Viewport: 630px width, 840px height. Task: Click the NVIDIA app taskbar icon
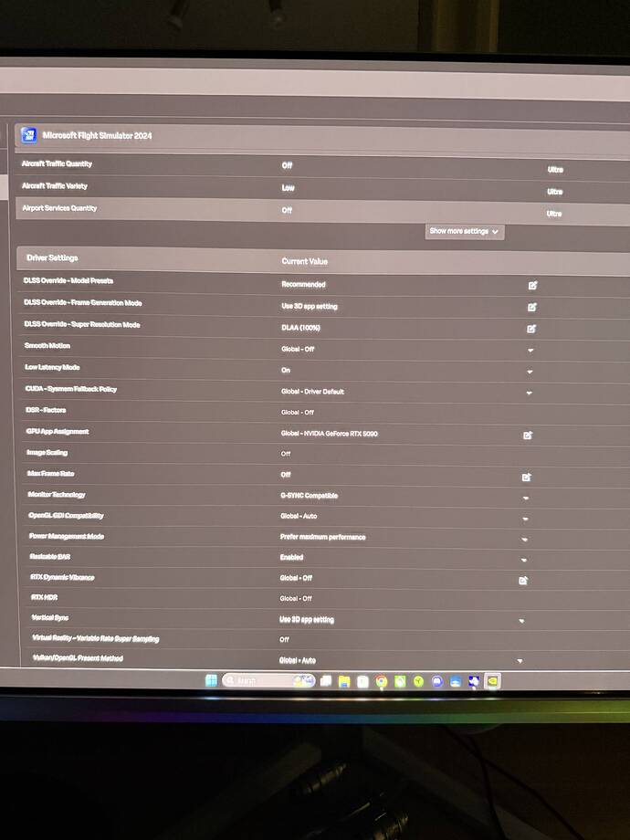[x=492, y=681]
